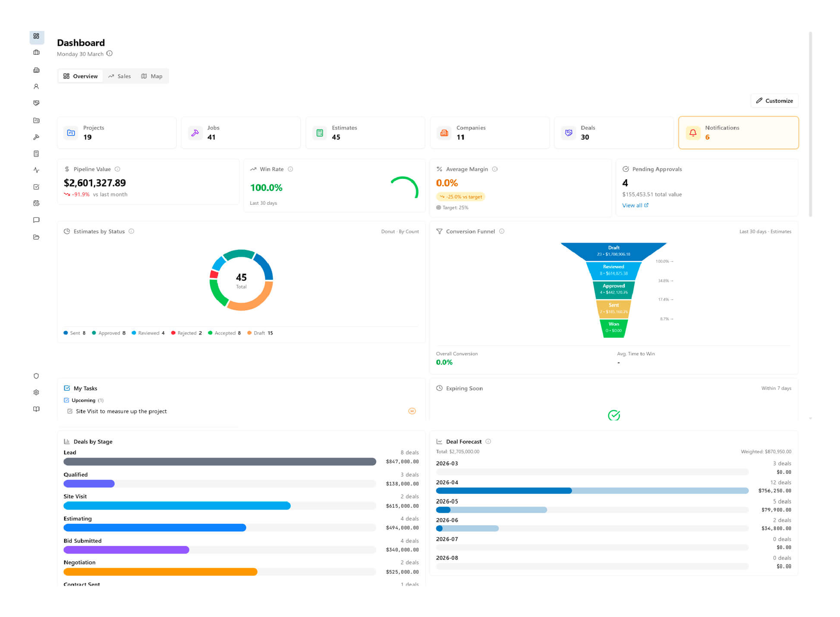Open the settings gear in sidebar
This screenshot has height=617, width=840.
[36, 392]
